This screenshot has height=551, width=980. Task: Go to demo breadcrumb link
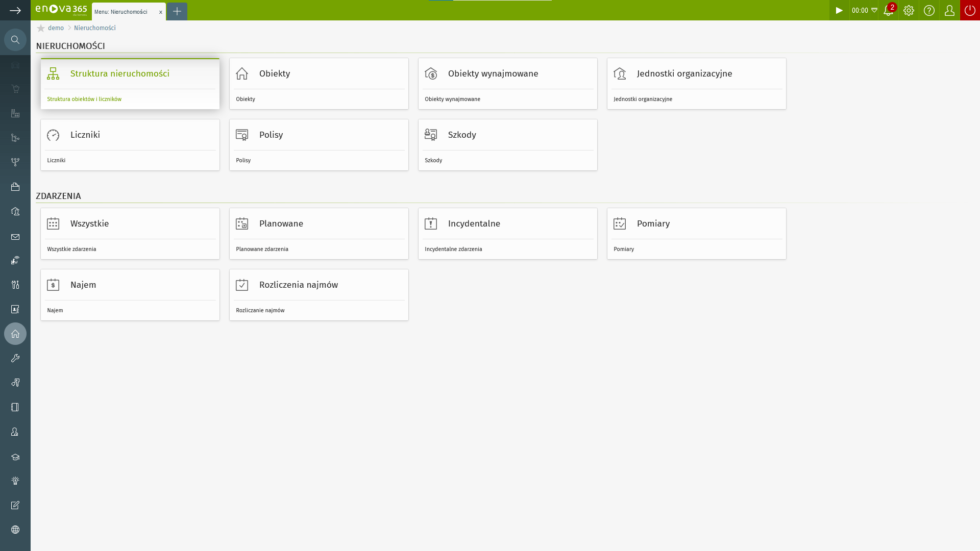(x=56, y=28)
